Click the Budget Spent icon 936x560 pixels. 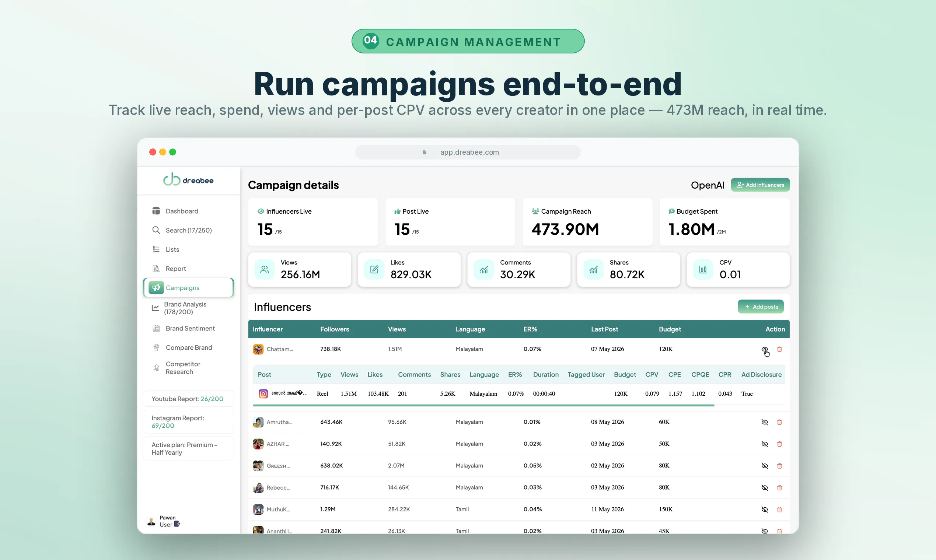671,211
